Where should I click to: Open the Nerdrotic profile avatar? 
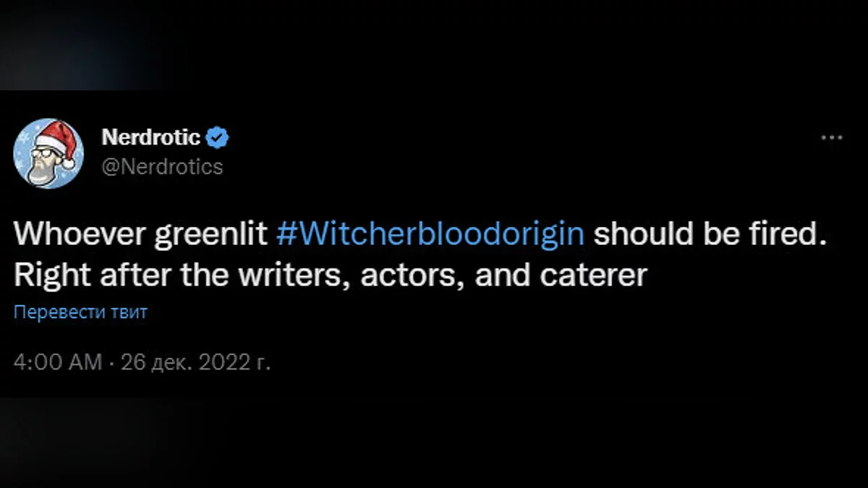pos(48,153)
